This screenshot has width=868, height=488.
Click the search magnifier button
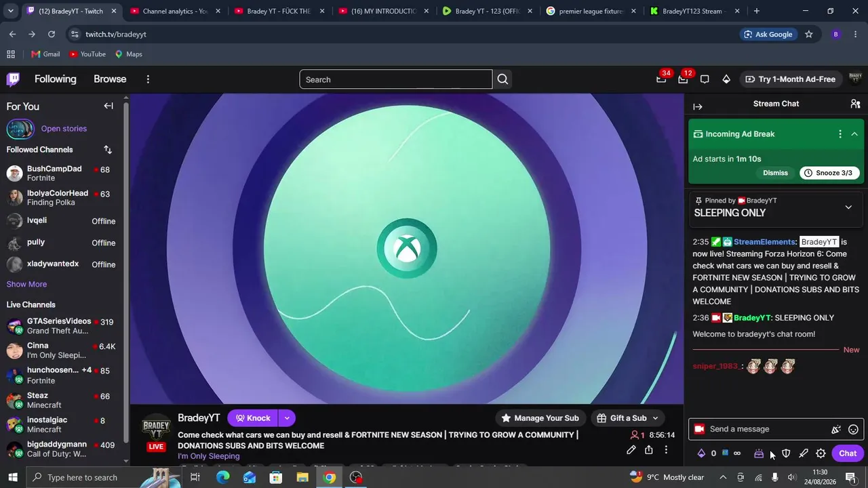pyautogui.click(x=502, y=79)
